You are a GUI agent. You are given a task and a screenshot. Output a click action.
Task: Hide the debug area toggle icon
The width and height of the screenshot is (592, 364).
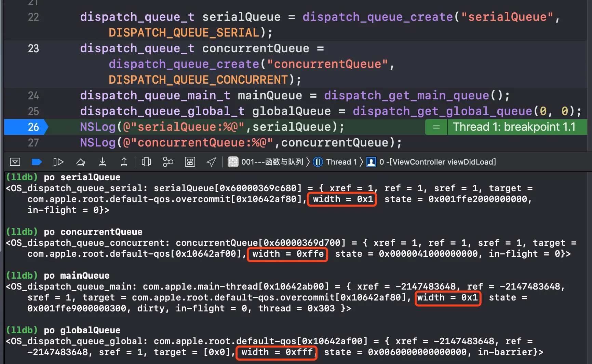coord(15,162)
